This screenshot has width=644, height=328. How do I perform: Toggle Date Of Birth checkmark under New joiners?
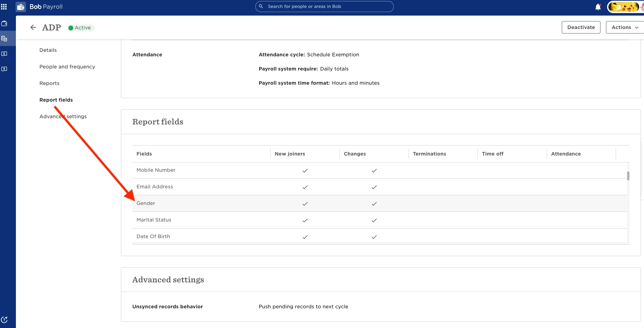coord(305,237)
